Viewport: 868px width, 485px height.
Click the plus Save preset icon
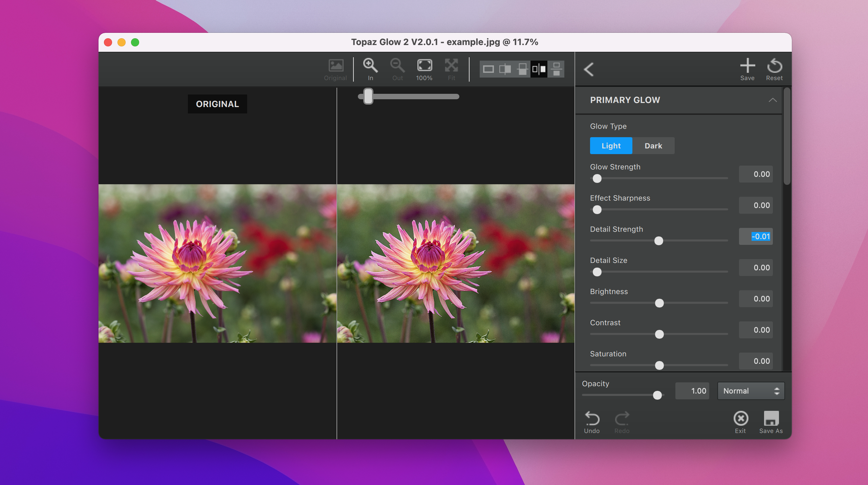(747, 66)
